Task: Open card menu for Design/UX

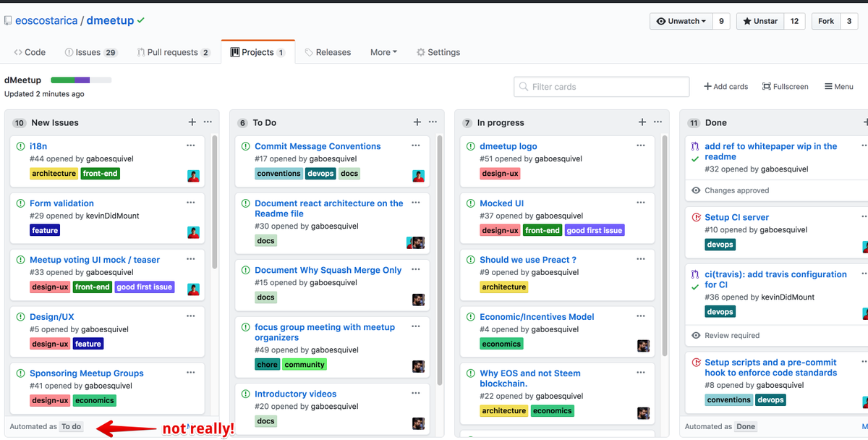Action: pyautogui.click(x=191, y=316)
